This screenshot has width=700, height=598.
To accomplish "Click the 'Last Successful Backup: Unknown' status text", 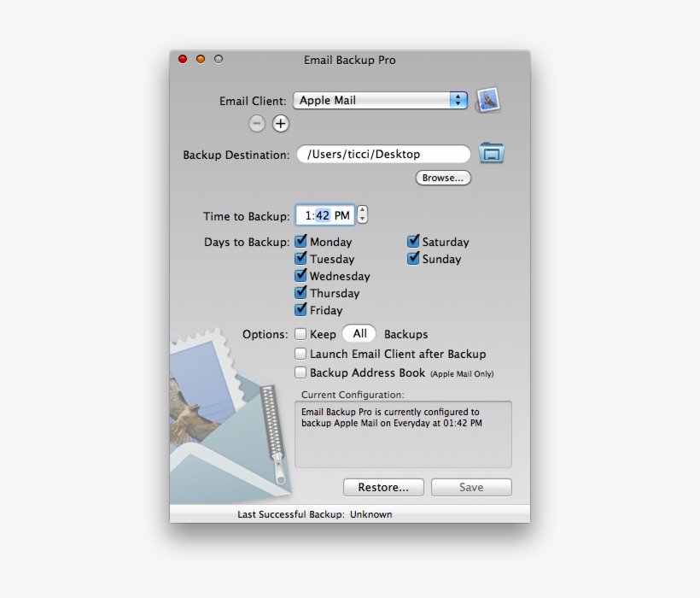I will (315, 514).
